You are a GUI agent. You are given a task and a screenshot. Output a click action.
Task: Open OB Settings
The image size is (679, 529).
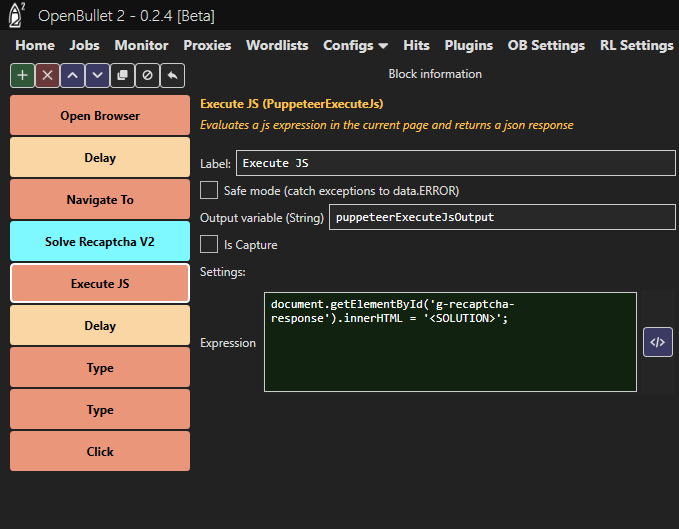point(546,45)
